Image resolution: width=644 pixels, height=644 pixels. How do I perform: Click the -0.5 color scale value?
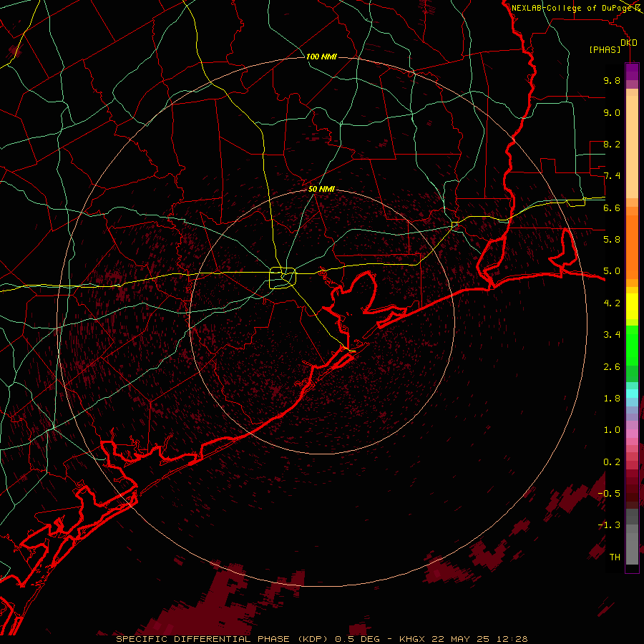609,494
